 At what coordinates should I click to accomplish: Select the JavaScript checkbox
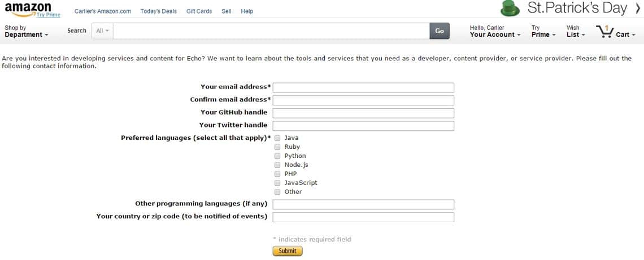tap(277, 183)
